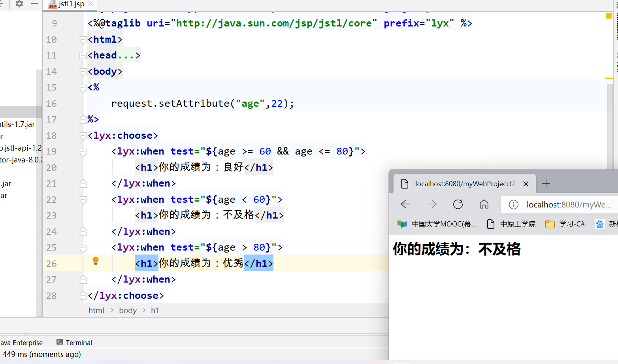
Task: Select utils-1.7.jar in project tree
Action: (x=17, y=124)
